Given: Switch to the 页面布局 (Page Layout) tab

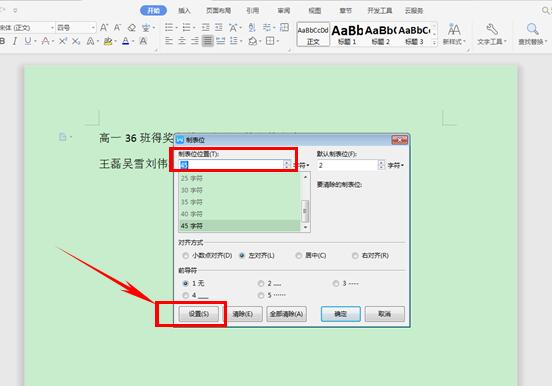Looking at the screenshot, I should point(218,11).
